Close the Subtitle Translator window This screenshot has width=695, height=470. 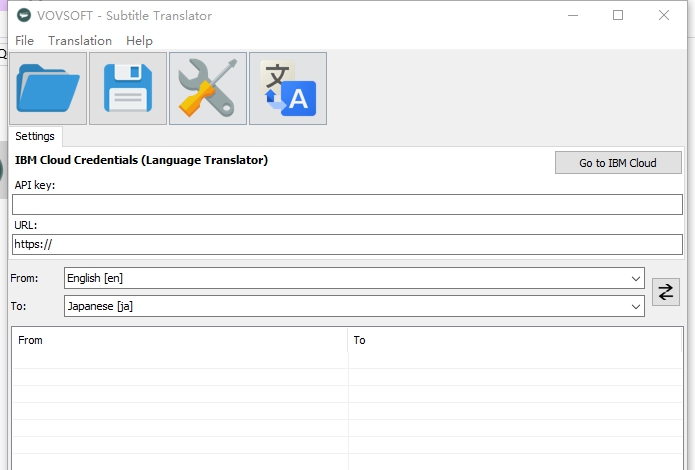pos(664,16)
